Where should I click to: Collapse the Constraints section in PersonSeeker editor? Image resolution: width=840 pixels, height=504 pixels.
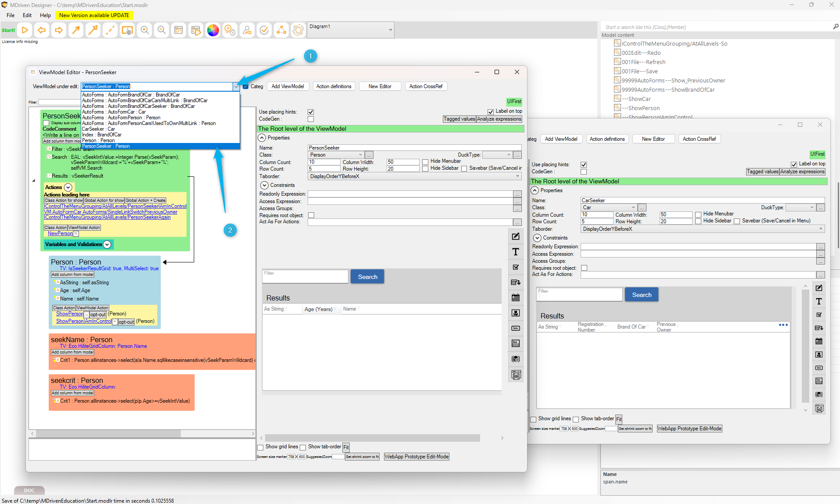click(265, 185)
